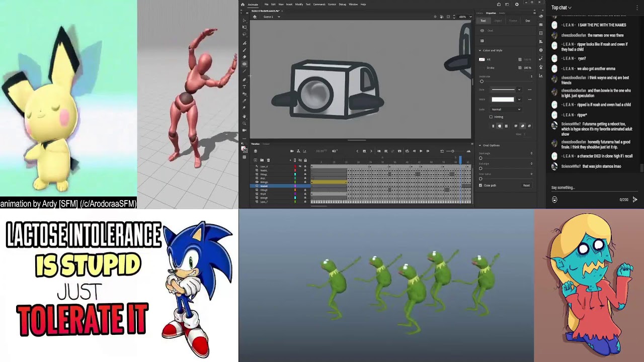Enable the Hinting checkbox
This screenshot has width=644, height=362.
[491, 117]
